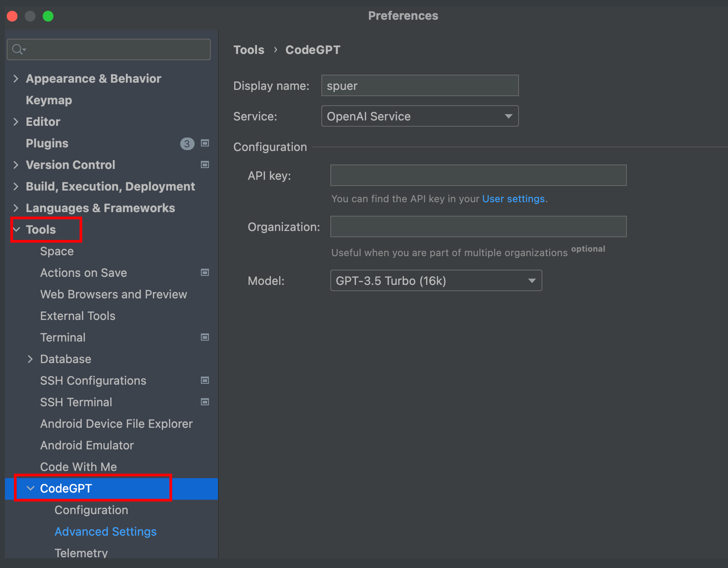Collapse the CodeGPT tree node chevron

[x=31, y=488]
